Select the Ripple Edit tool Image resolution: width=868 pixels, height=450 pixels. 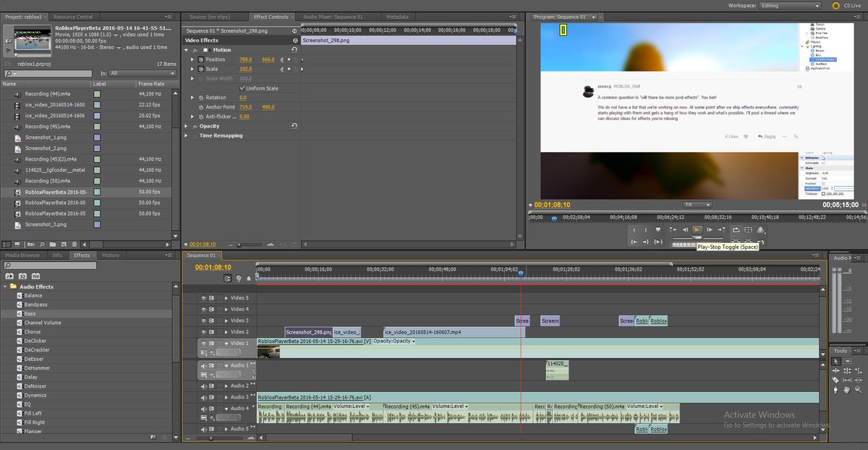click(835, 371)
